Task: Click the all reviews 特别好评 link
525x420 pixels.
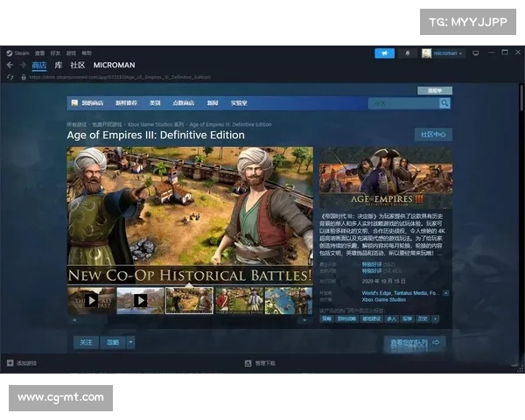Action: (372, 270)
